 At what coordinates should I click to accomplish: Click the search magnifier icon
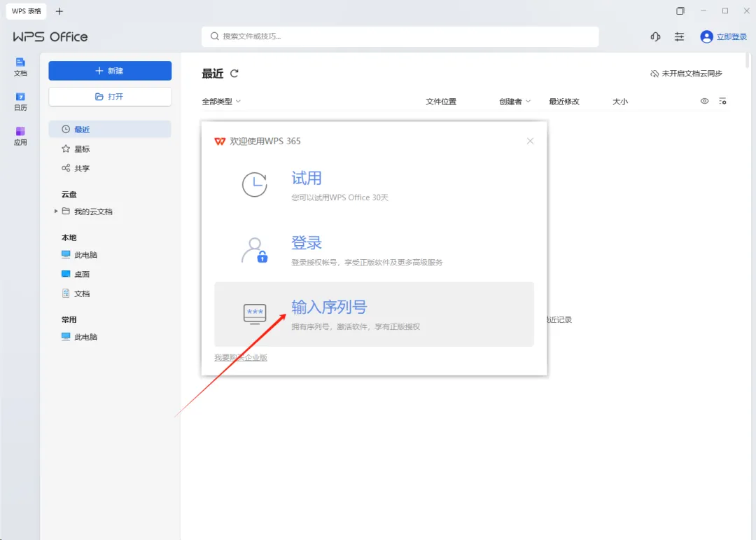tap(215, 36)
